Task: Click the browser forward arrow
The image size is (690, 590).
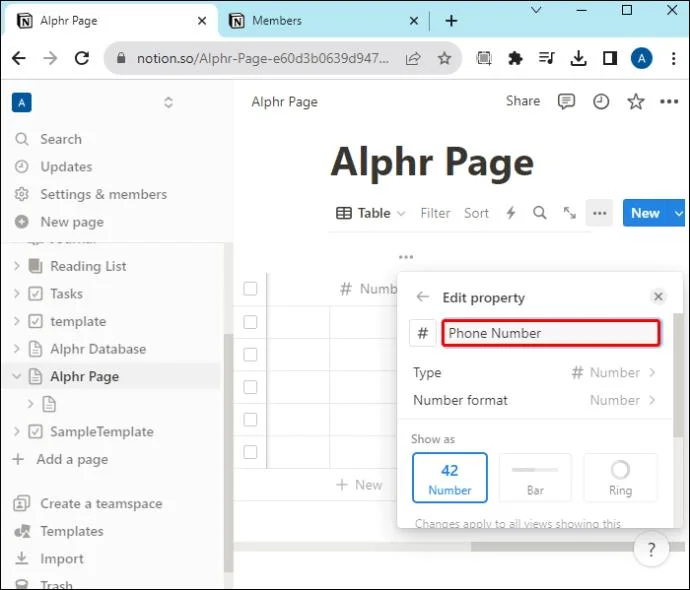Action: click(x=50, y=58)
